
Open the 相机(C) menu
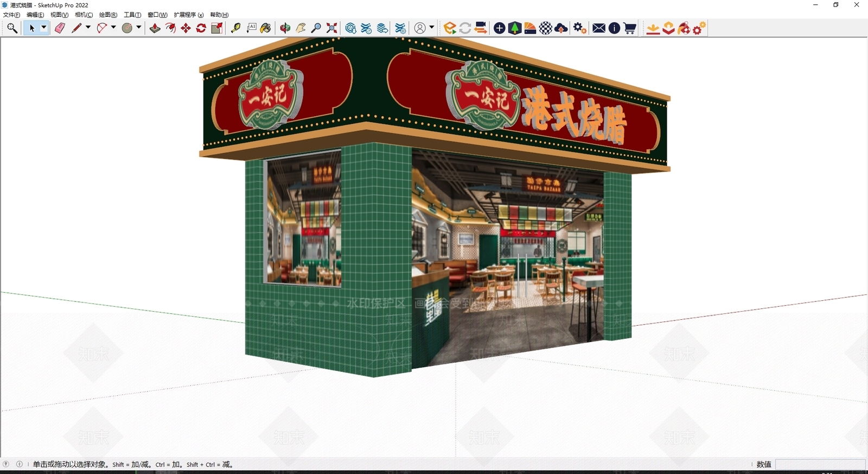tap(84, 15)
